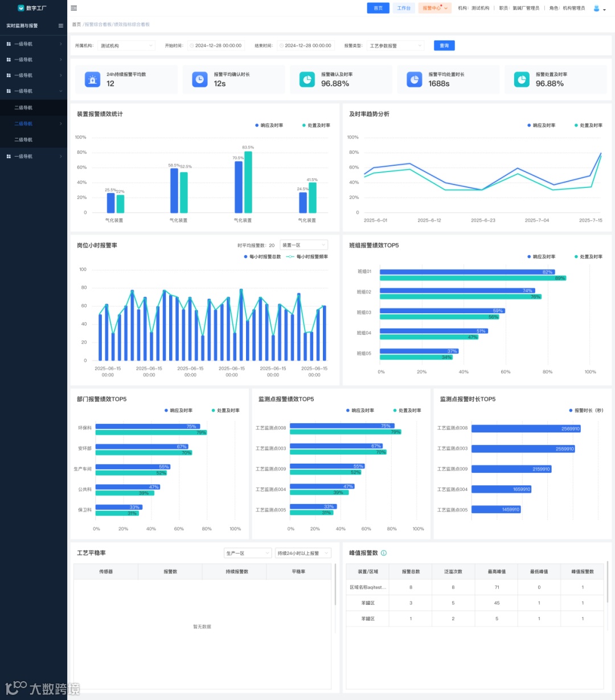Toggle 响应及时率 legend in 及时率趋势分析 chart
615x700 pixels.
[542, 125]
